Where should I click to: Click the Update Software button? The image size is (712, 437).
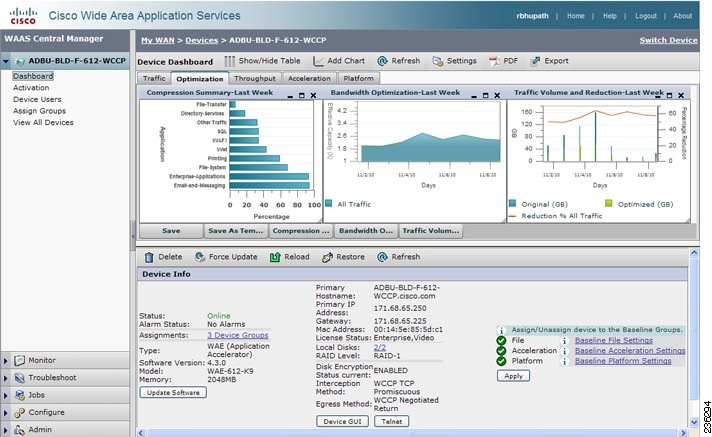point(173,392)
